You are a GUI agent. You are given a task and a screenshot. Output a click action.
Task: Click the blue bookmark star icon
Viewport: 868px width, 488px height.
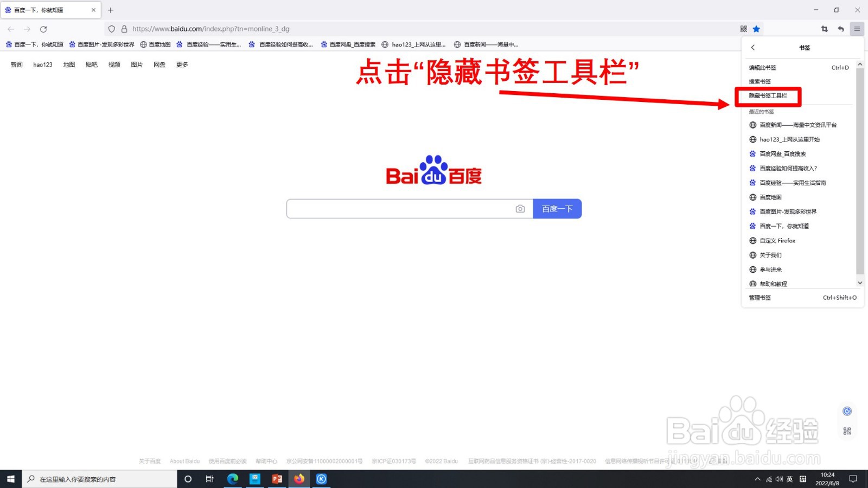pyautogui.click(x=756, y=29)
